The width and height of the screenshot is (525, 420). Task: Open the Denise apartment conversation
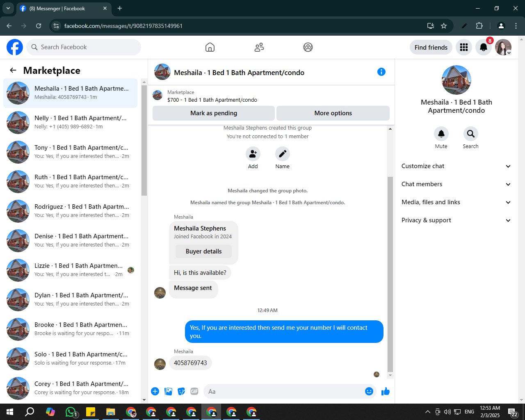click(x=71, y=241)
